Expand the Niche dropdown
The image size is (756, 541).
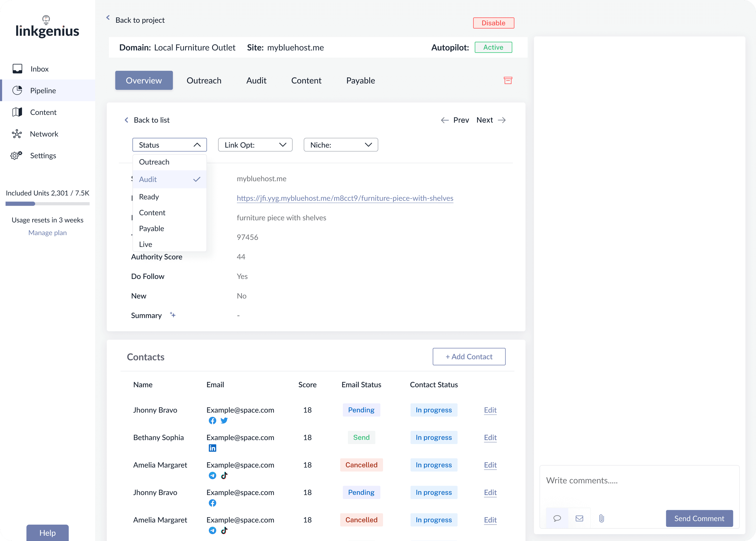pos(341,144)
